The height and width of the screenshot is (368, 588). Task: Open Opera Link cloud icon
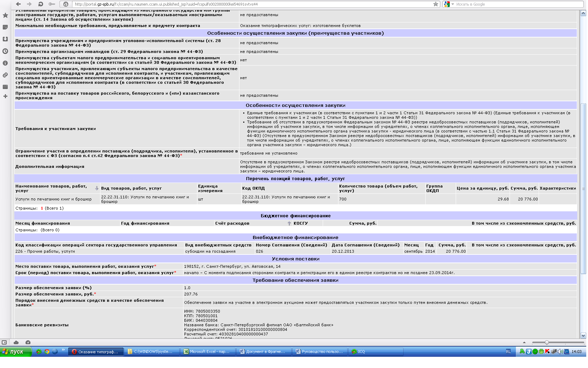pyautogui.click(x=16, y=342)
